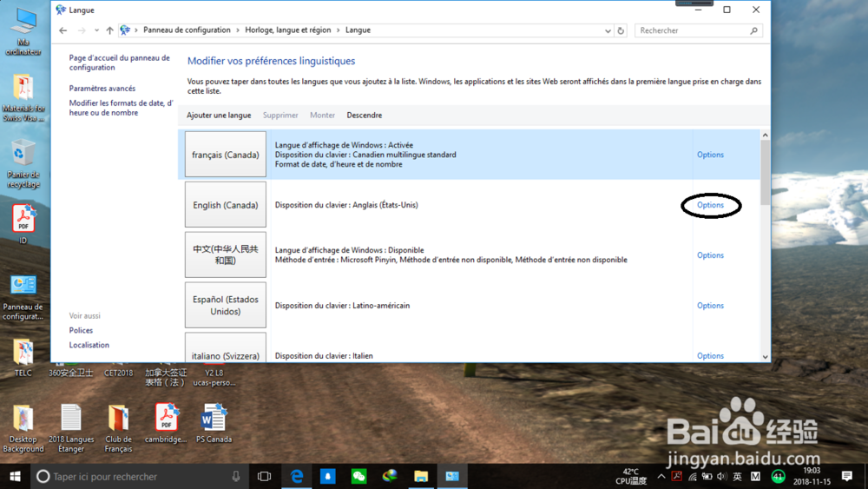Click the Cortana microphone icon
The height and width of the screenshot is (489, 868).
click(236, 476)
